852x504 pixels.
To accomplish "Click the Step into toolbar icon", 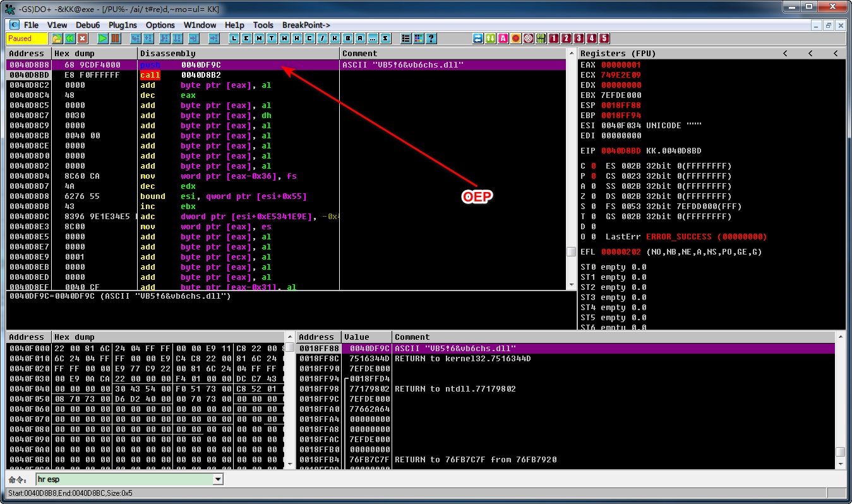I will pyautogui.click(x=135, y=39).
